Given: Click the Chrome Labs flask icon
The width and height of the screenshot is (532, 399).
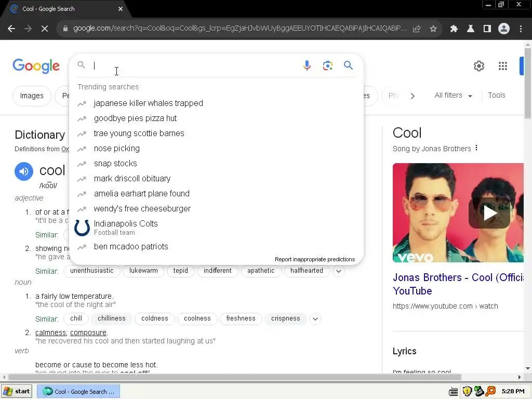Looking at the screenshot, I should click(x=471, y=29).
